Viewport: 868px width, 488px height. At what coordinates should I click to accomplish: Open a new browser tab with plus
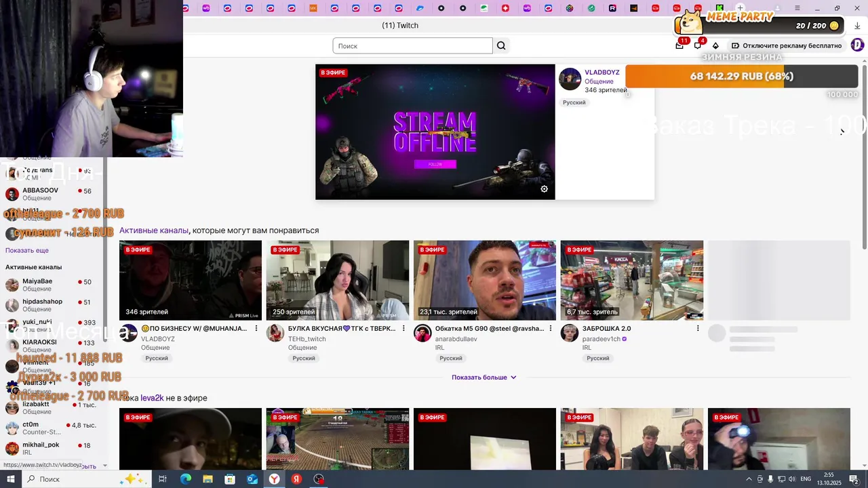click(741, 8)
